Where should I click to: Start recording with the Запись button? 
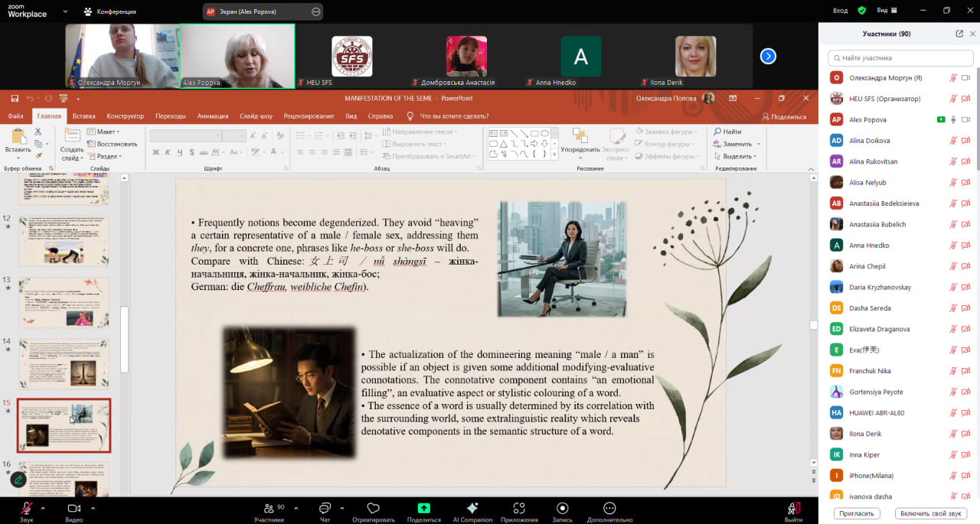coord(563,508)
